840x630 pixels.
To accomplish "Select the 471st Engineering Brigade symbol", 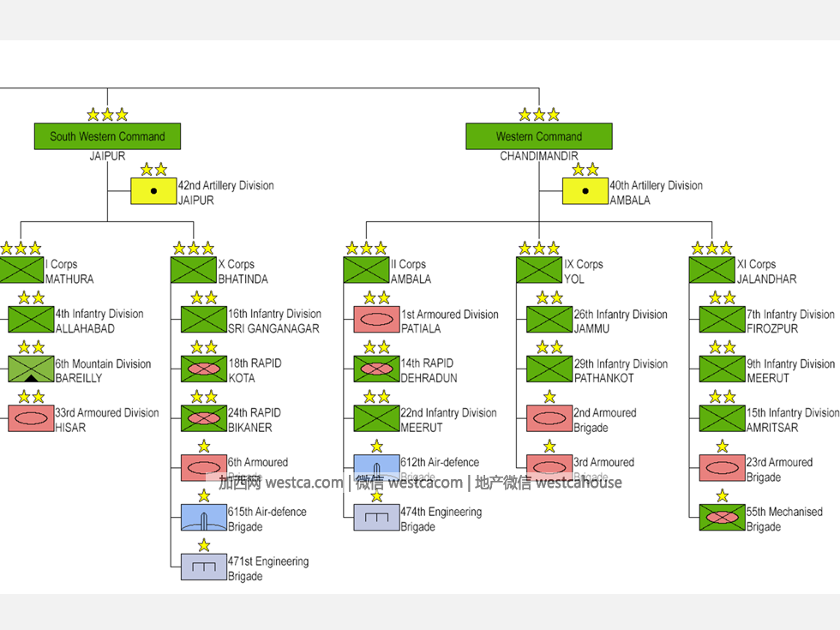I will coord(204,567).
